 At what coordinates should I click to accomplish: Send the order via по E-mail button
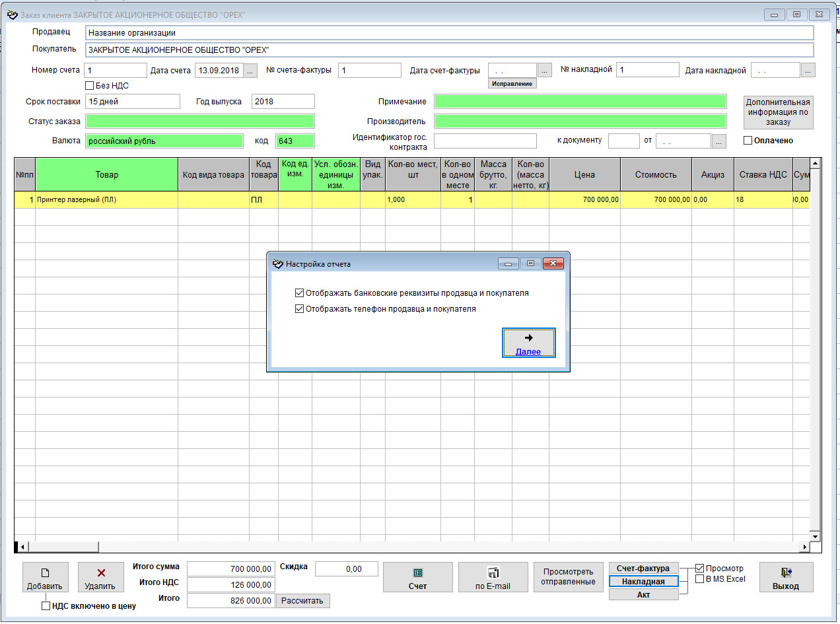coord(493,578)
